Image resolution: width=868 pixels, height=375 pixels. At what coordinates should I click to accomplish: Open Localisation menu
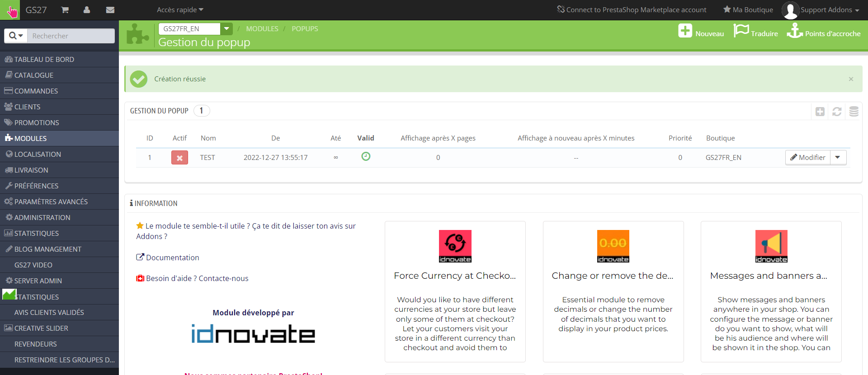click(59, 154)
